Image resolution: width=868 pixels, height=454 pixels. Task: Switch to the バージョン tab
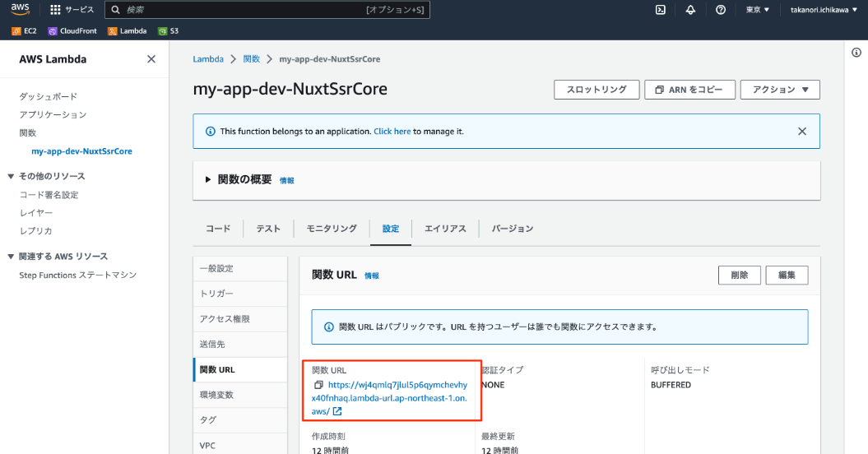pyautogui.click(x=513, y=229)
